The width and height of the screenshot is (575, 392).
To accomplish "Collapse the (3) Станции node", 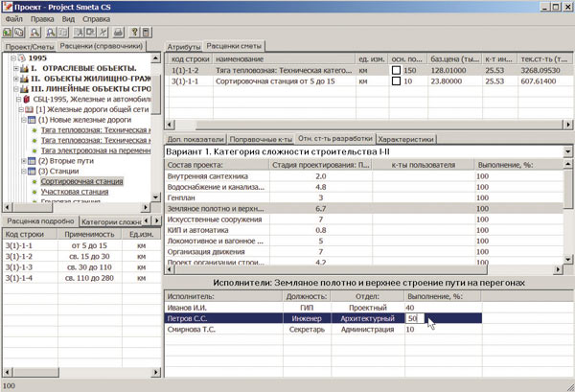I will click(23, 172).
